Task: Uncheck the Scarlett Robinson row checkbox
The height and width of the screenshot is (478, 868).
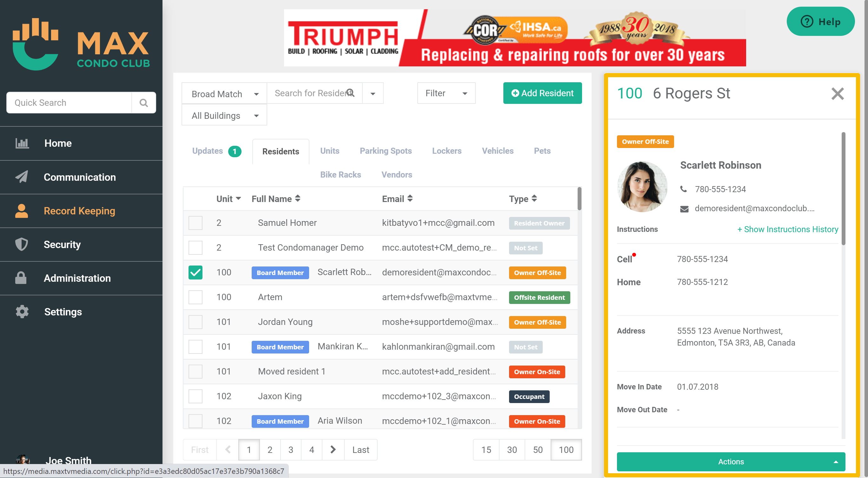Action: (x=195, y=273)
